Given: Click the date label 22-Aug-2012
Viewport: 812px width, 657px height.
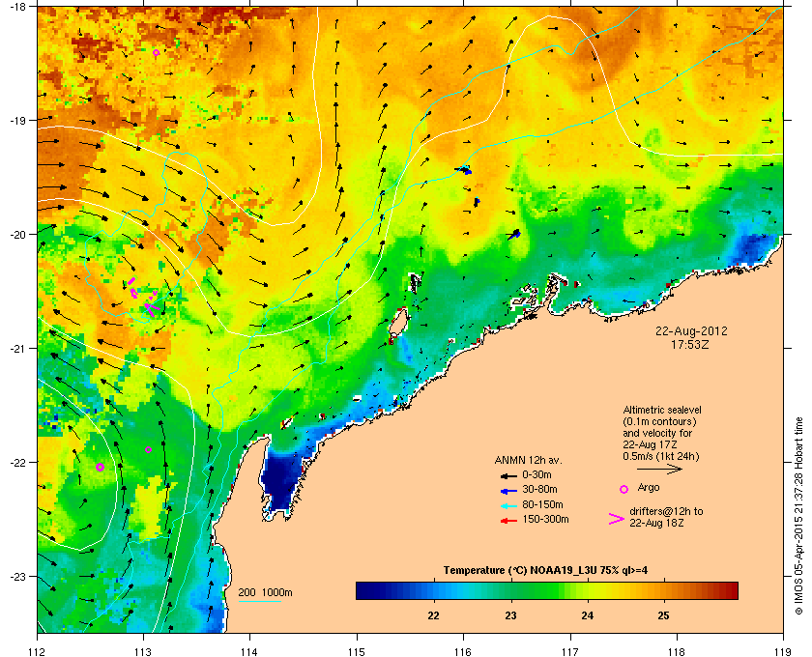Looking at the screenshot, I should pos(691,330).
